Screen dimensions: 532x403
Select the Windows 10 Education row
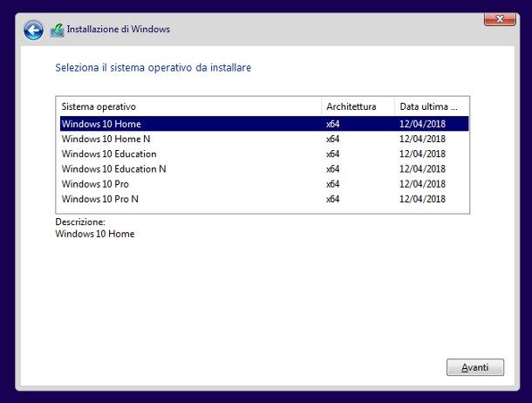pyautogui.click(x=264, y=154)
